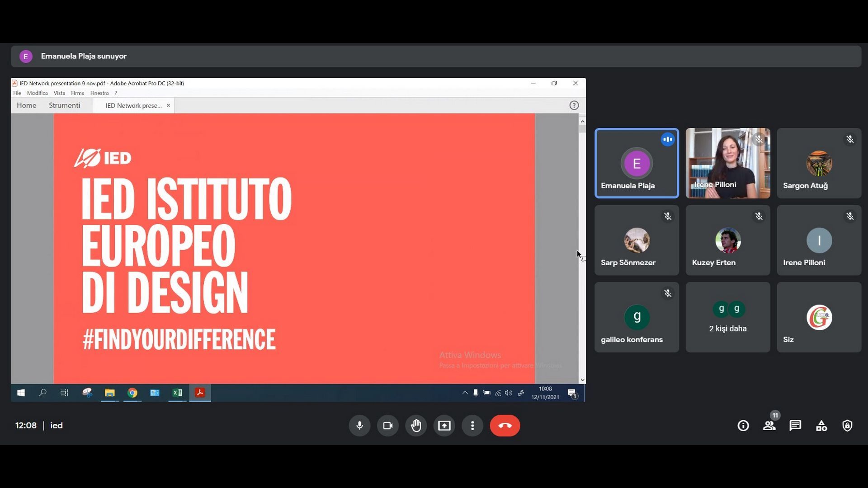Open Chrome in shared taskbar
Viewport: 868px width, 488px height.
(132, 393)
